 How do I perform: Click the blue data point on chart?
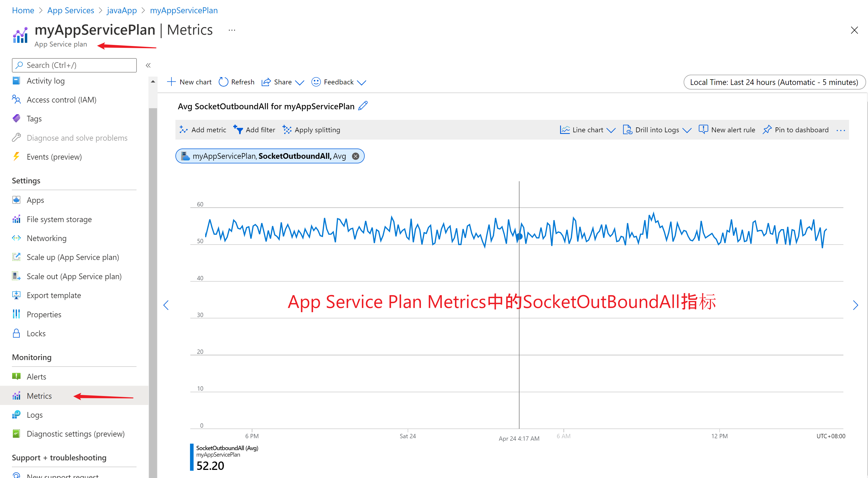tap(519, 237)
